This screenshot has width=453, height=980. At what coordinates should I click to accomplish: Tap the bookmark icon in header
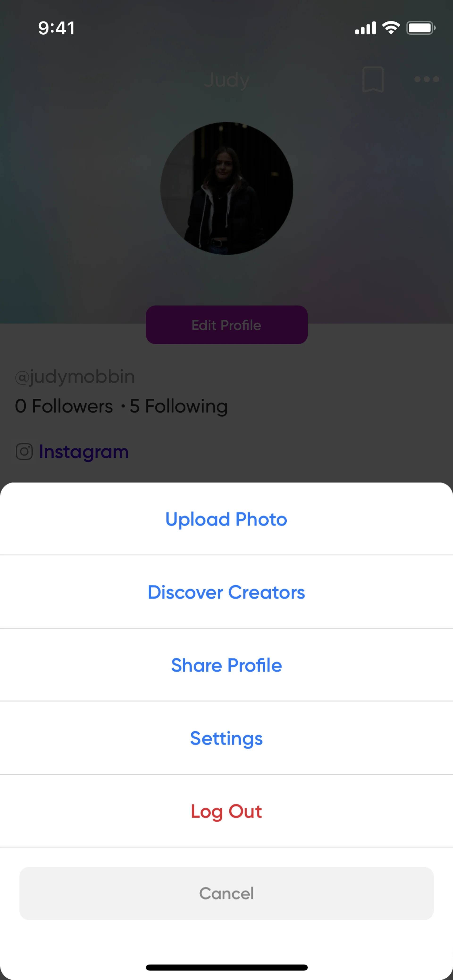pyautogui.click(x=373, y=79)
